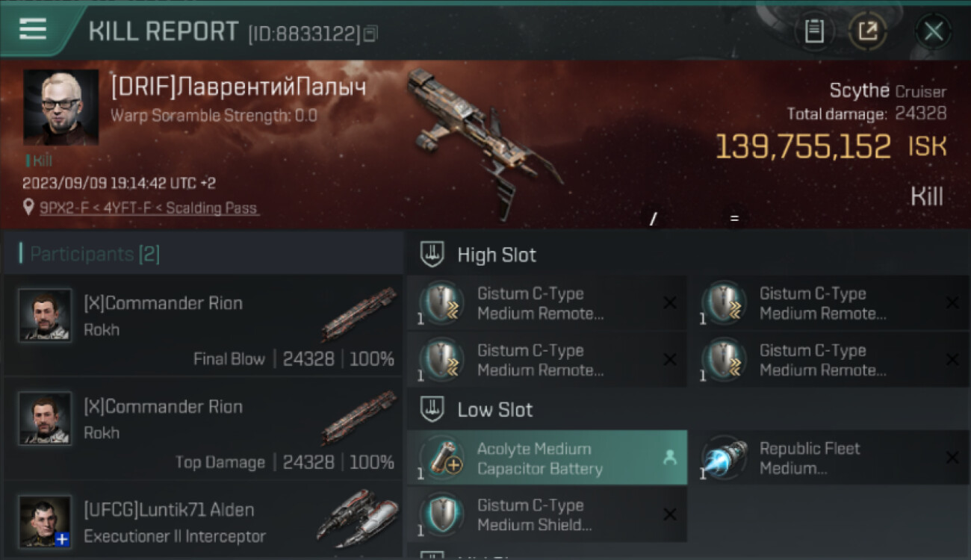Open the hamburger menu icon
The image size is (971, 560).
pos(33,29)
